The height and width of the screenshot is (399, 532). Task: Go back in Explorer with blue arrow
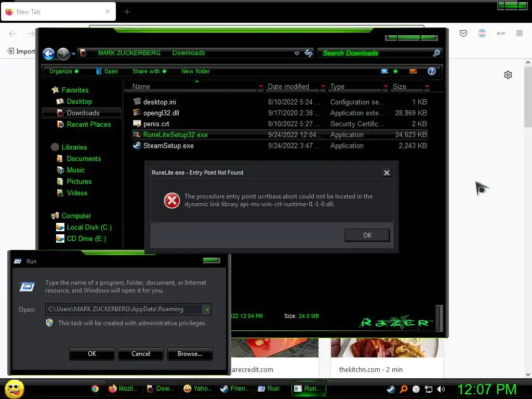pyautogui.click(x=49, y=54)
